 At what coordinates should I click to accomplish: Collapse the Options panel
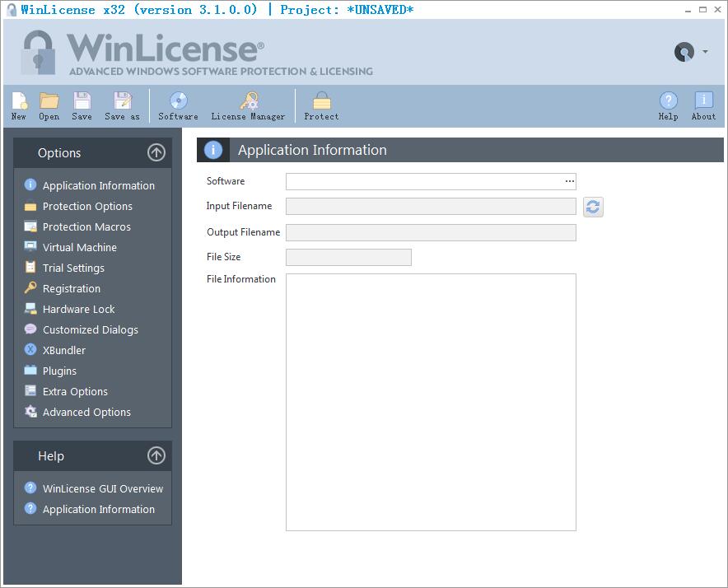(x=156, y=152)
